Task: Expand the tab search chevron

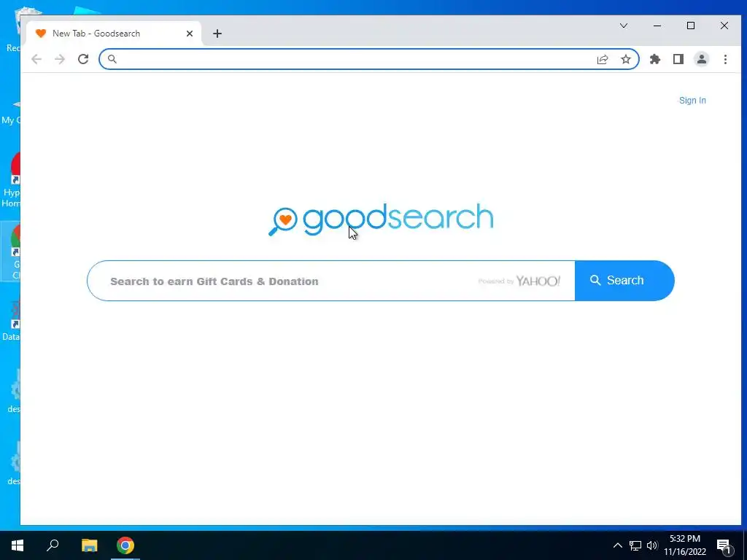Action: tap(624, 26)
